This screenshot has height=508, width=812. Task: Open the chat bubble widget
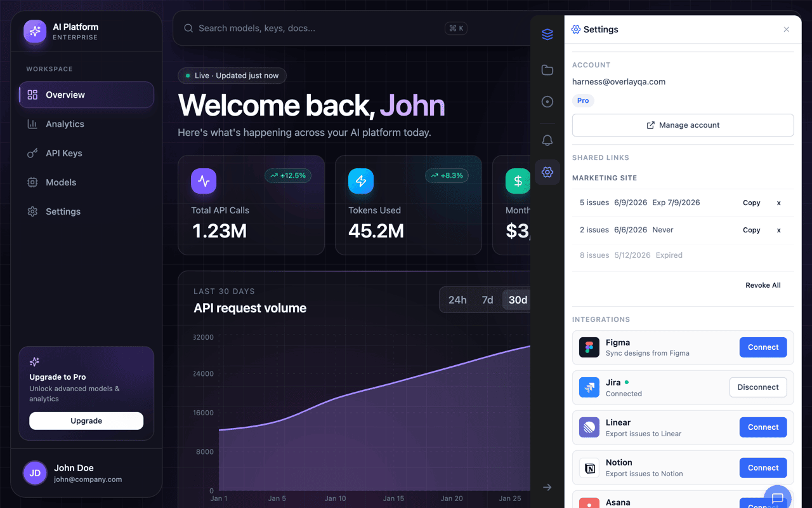(x=778, y=498)
